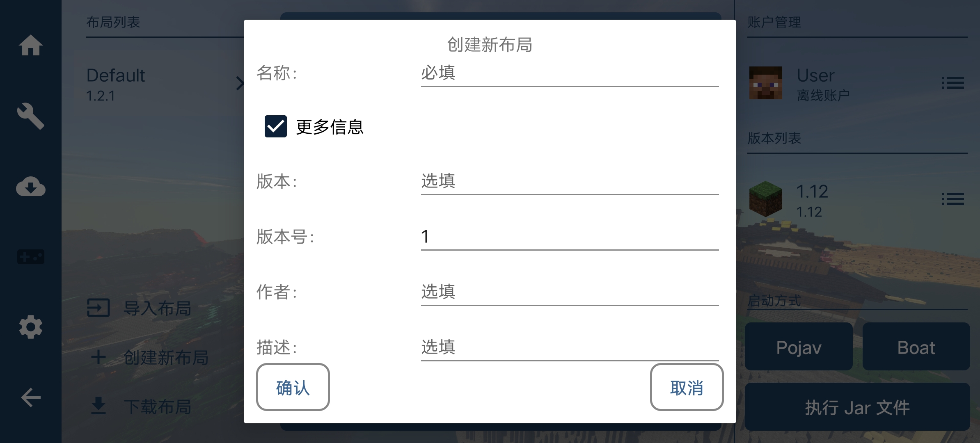Open settings with the gear icon
The image size is (980, 443).
[x=31, y=327]
